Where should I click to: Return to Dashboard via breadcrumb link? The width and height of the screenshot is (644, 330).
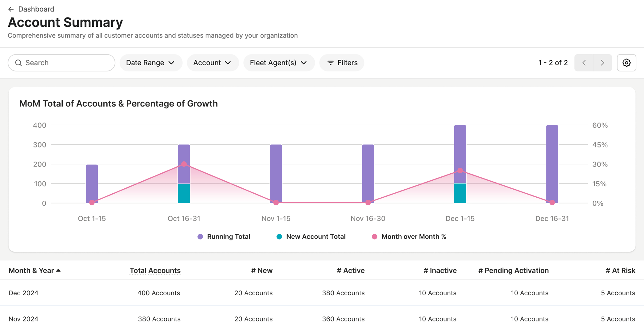pyautogui.click(x=36, y=9)
